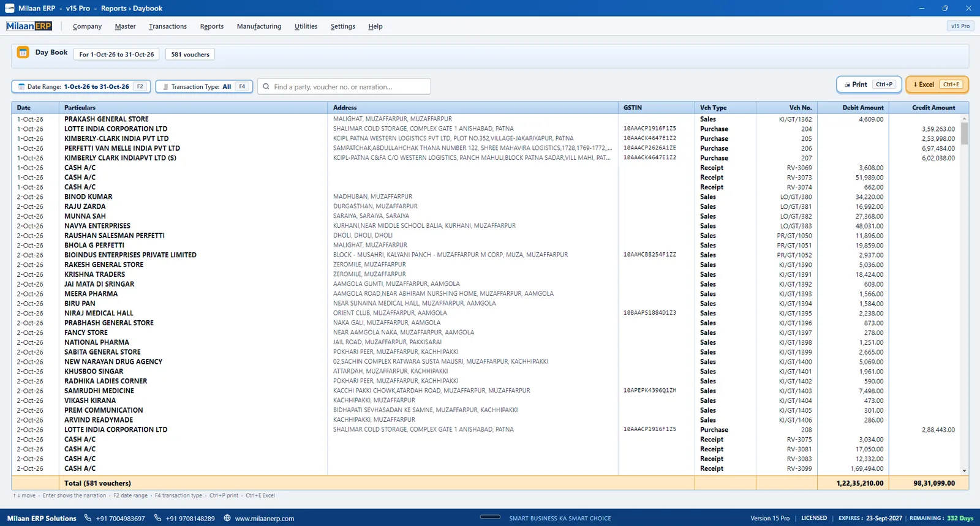Select the BIOINDUS ENTERPRISES PRIVATE LIMITED entry

tap(486, 255)
